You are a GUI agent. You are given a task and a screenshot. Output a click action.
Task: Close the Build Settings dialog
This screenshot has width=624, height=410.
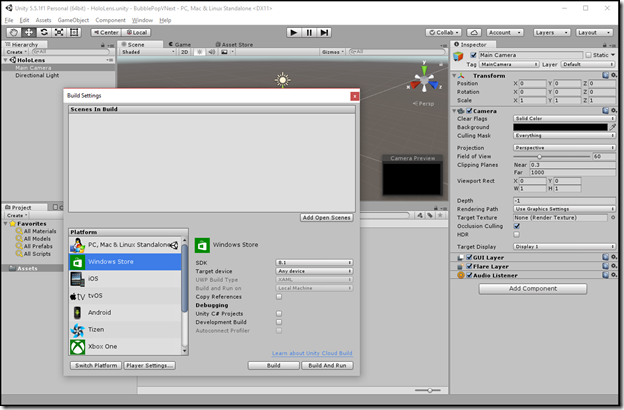pos(355,96)
